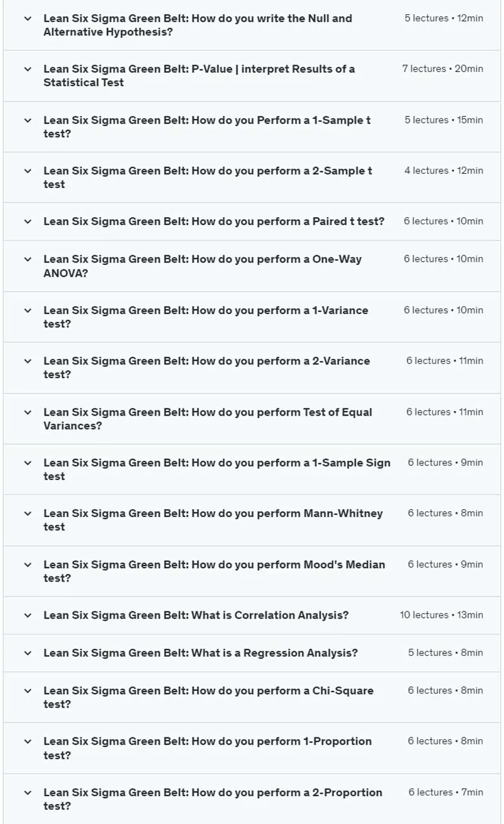Open the 1-Variance test section chevron

pos(27,310)
